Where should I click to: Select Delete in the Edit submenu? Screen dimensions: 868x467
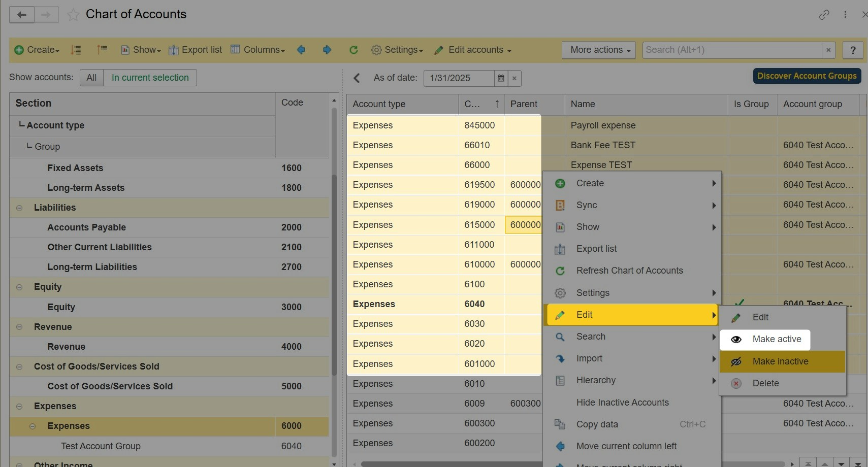[x=782, y=383]
